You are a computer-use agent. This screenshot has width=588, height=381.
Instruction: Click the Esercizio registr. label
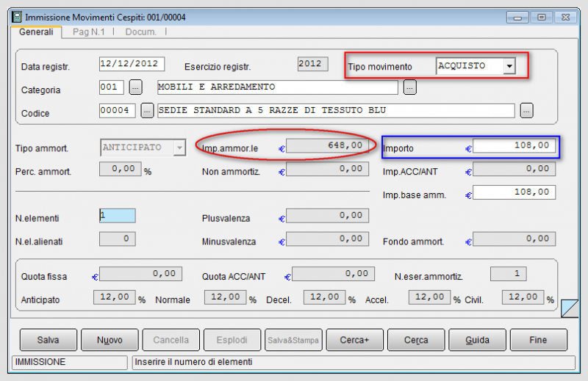coord(218,67)
